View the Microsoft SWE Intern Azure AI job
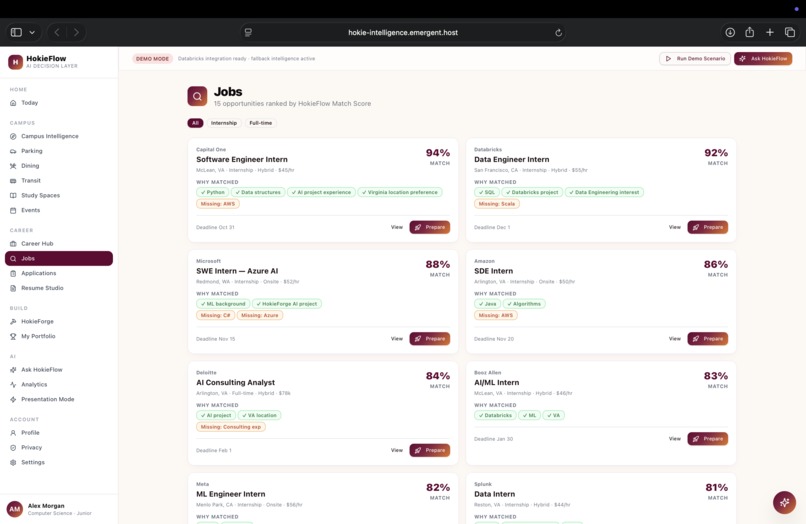Image resolution: width=806 pixels, height=524 pixels. tap(397, 339)
